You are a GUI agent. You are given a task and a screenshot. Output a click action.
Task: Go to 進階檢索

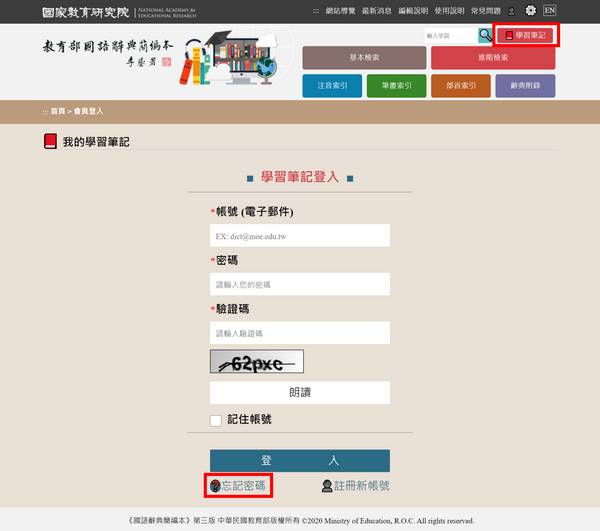click(493, 58)
